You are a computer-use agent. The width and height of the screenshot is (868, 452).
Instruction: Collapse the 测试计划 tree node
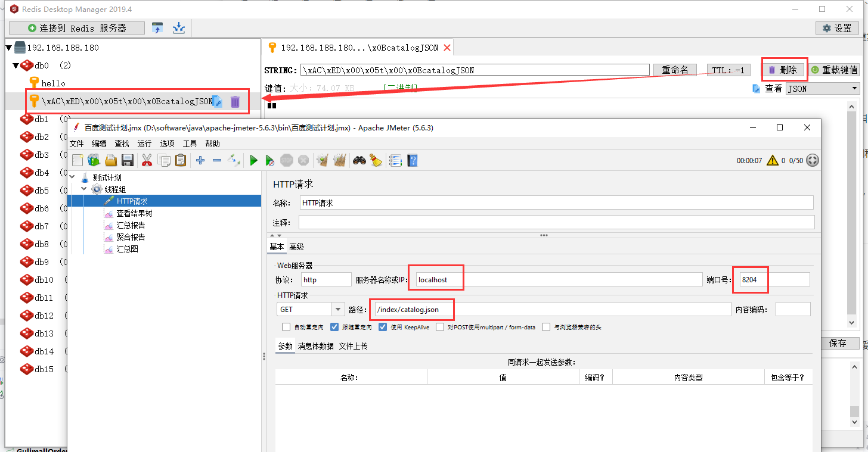(72, 177)
